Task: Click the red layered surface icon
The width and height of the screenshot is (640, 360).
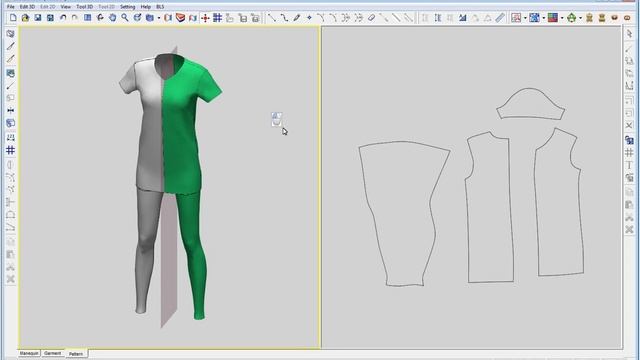Action: coord(180,18)
